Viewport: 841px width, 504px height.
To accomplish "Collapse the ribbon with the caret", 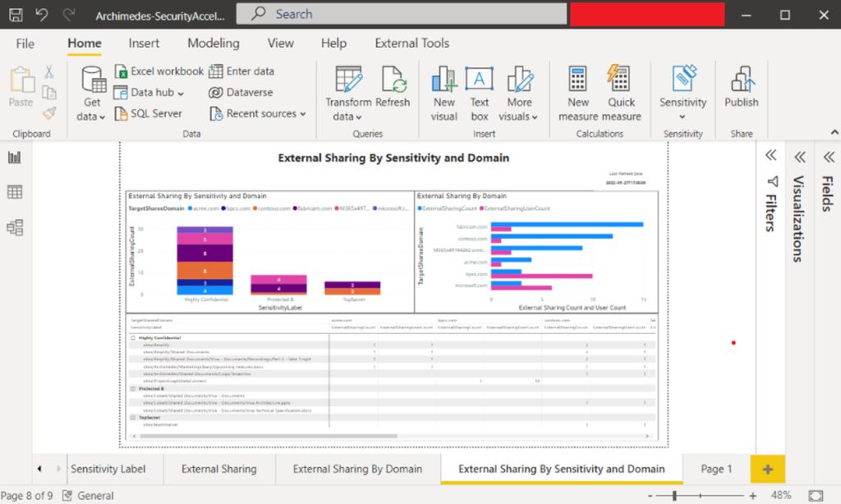I will coord(834,132).
